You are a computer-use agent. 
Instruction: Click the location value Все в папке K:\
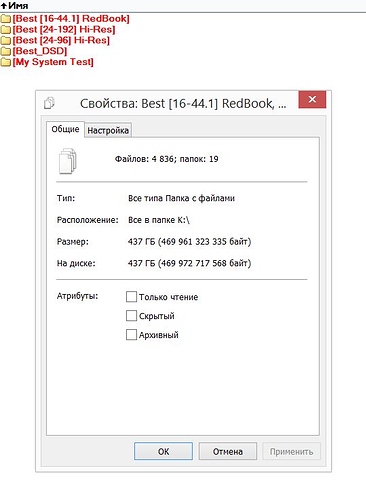point(159,220)
